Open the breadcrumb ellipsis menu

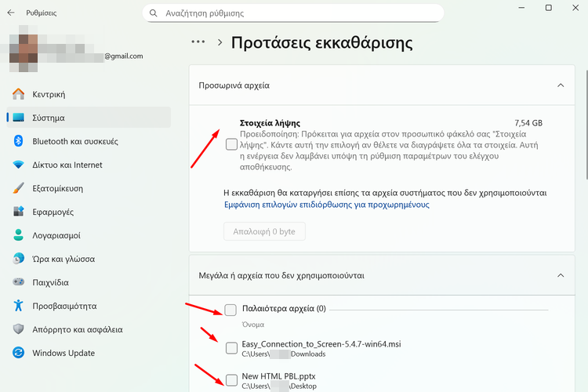[198, 42]
